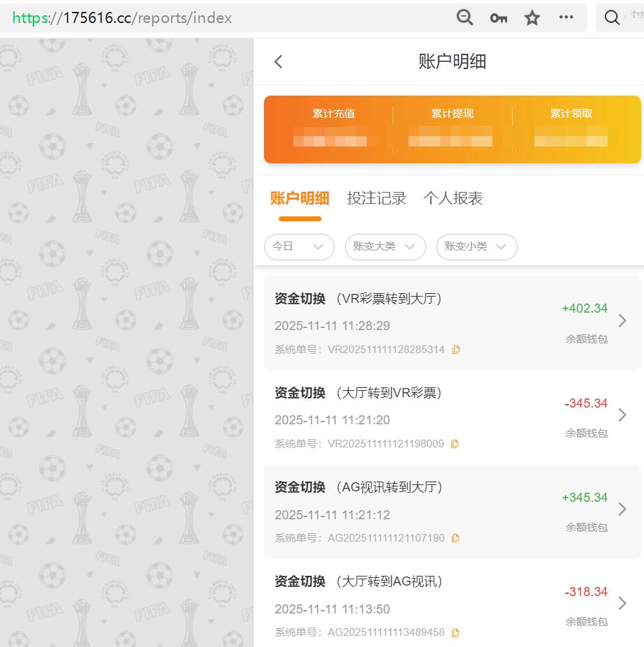Copy order number VR202511111121198009
Viewport: 644px width, 647px height.
coord(455,443)
